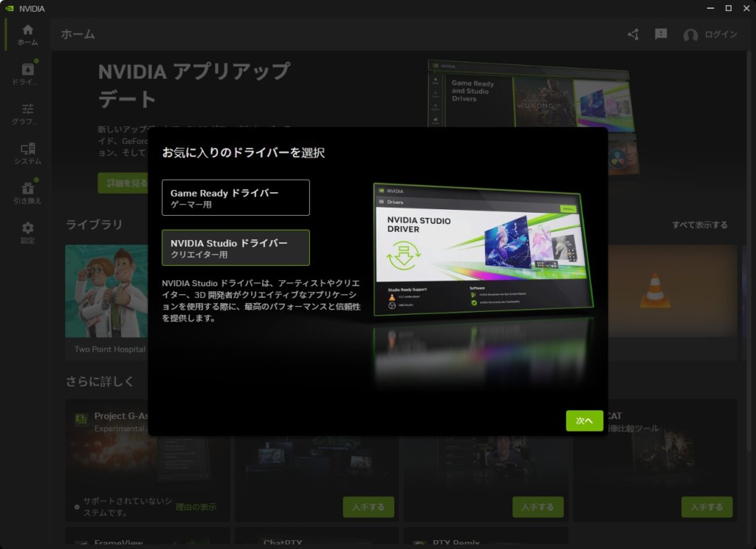Click the NVIDIA Studio Driver preview image

click(x=483, y=250)
